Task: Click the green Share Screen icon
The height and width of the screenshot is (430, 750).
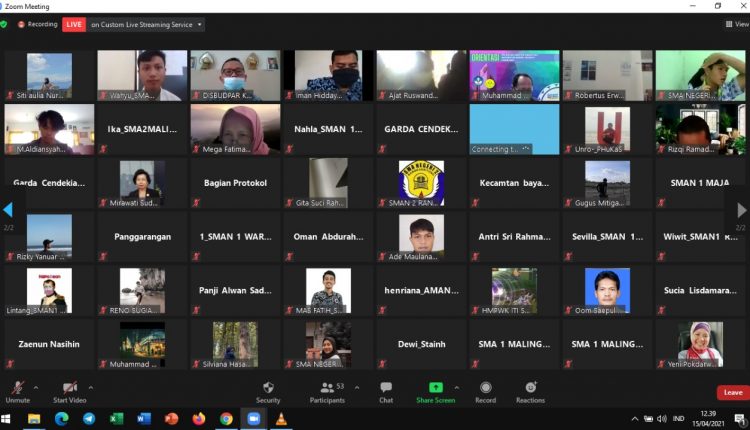Action: (x=436, y=387)
